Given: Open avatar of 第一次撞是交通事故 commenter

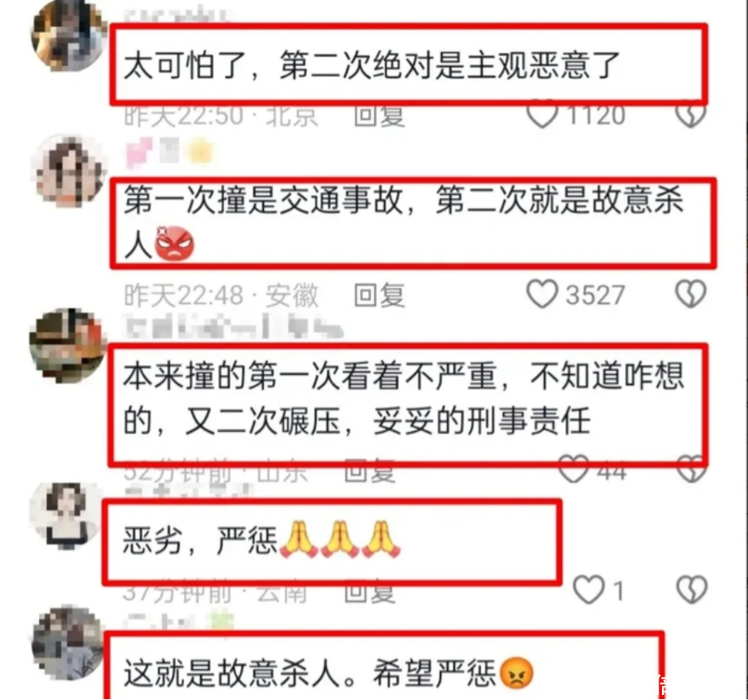Looking at the screenshot, I should coord(68,172).
